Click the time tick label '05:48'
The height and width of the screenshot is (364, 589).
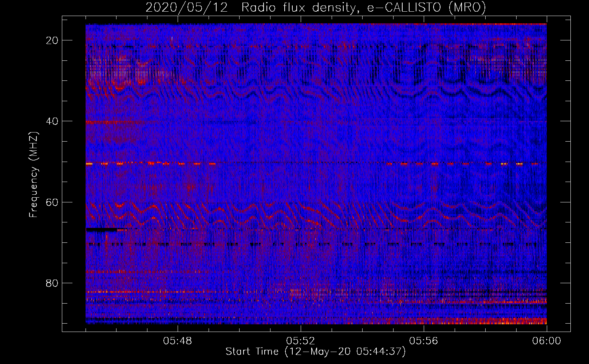coord(178,341)
